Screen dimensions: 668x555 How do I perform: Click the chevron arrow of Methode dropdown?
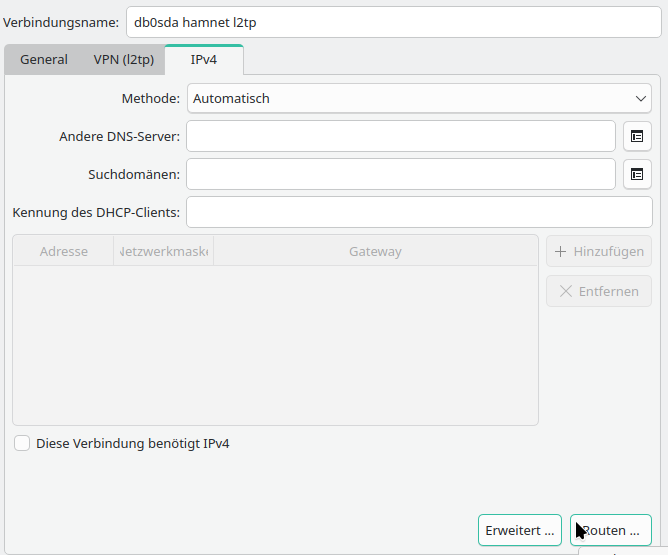[x=641, y=98]
